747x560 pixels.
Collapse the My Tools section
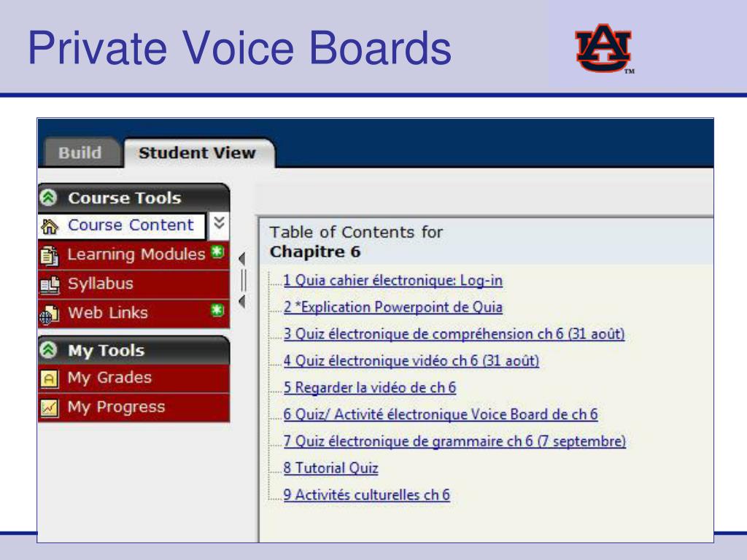pos(48,350)
